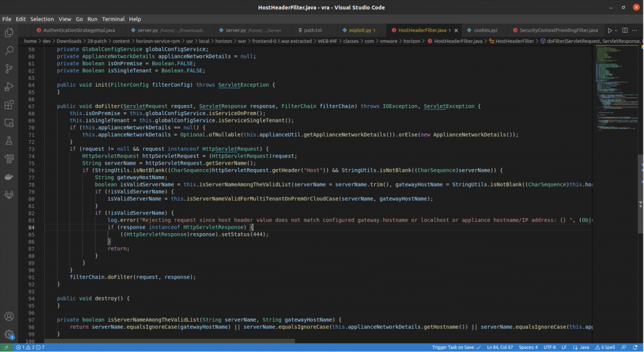
Task: Open the Accounts menu in activity bar
Action: pyautogui.click(x=9, y=316)
